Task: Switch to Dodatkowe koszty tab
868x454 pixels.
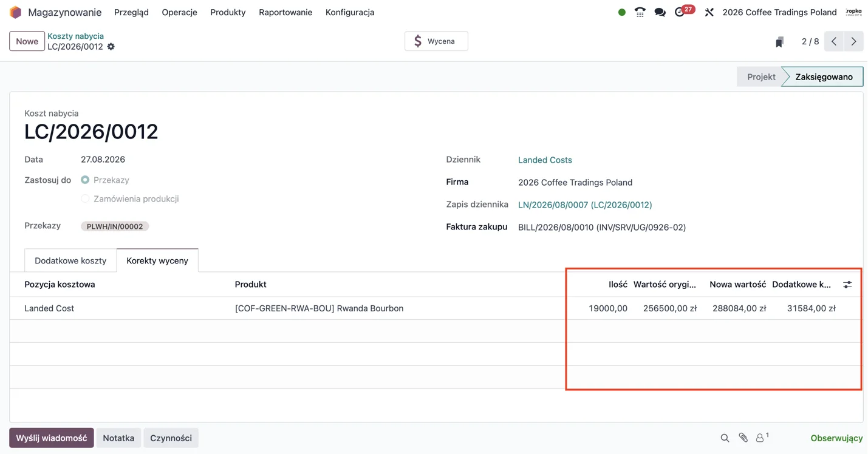Action: 70,260
